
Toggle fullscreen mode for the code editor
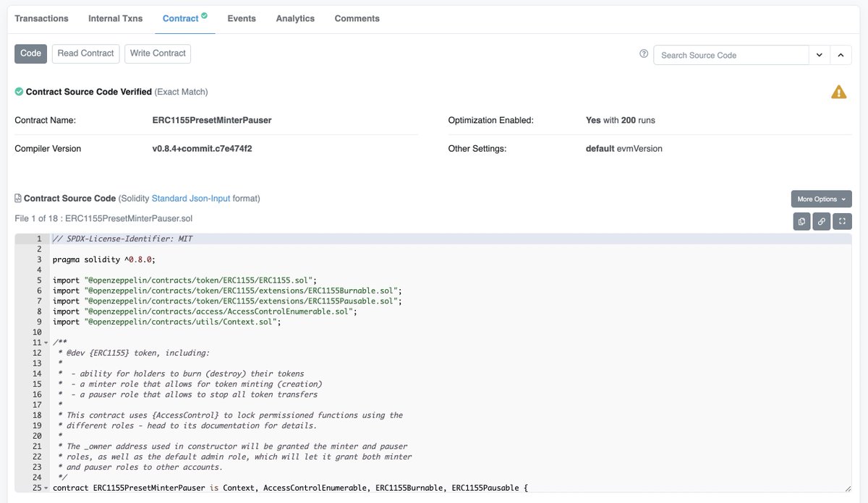pyautogui.click(x=842, y=221)
